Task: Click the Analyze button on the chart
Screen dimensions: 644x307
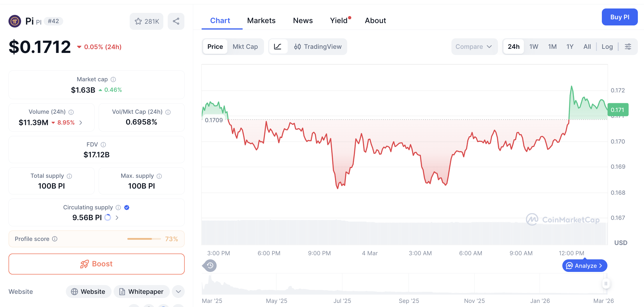Action: (x=584, y=265)
